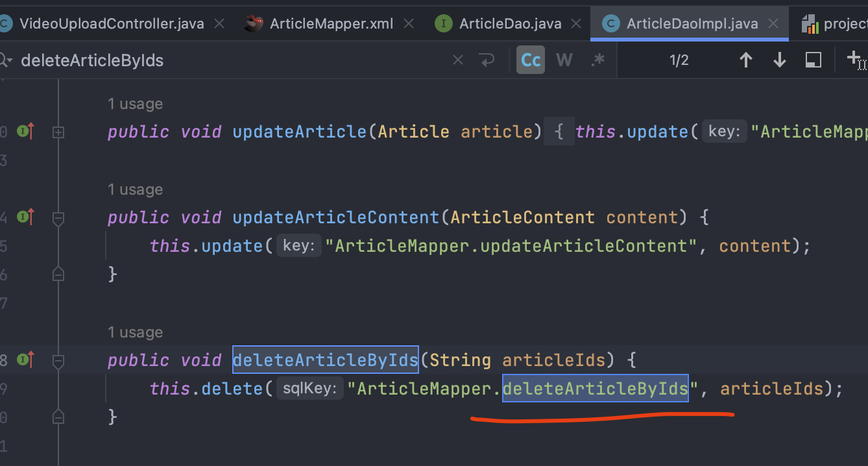Jump to next search occurrence with the down arrow
This screenshot has height=466, width=868.
click(x=780, y=60)
